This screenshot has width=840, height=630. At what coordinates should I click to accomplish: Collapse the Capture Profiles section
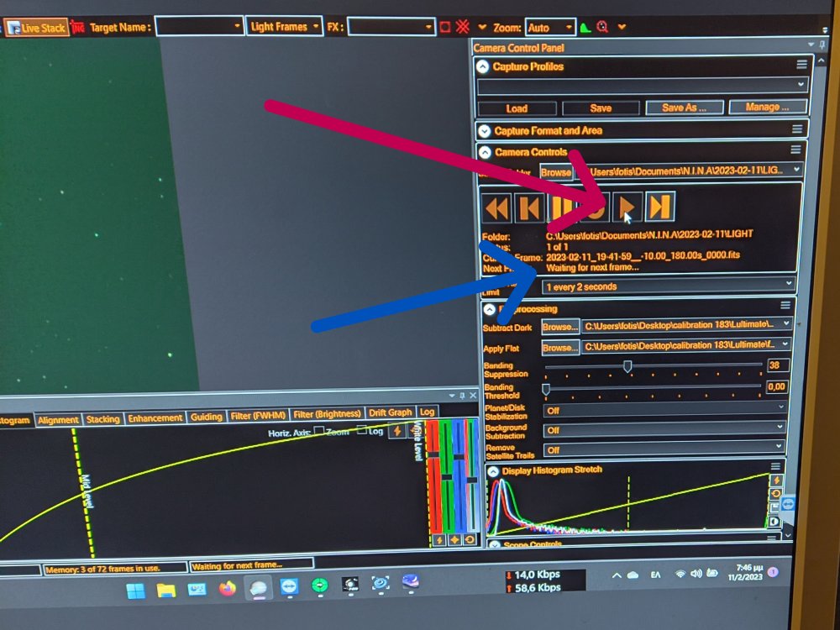click(483, 66)
